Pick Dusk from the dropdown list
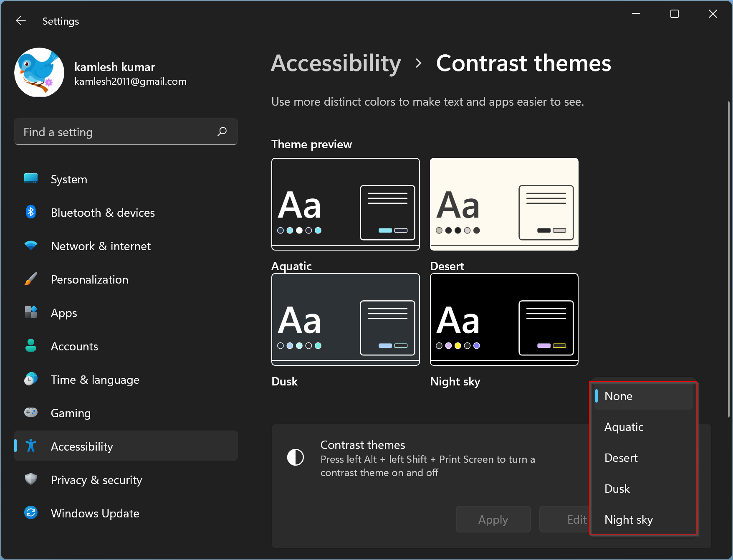 pyautogui.click(x=643, y=489)
